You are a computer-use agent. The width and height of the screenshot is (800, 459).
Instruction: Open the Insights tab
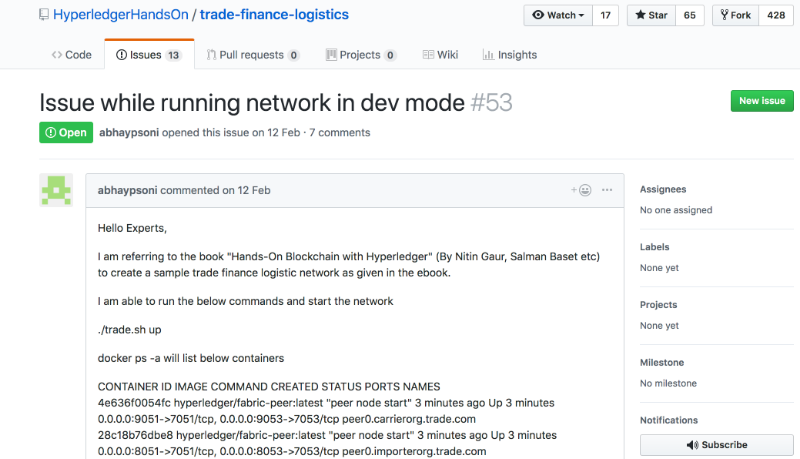tap(510, 55)
